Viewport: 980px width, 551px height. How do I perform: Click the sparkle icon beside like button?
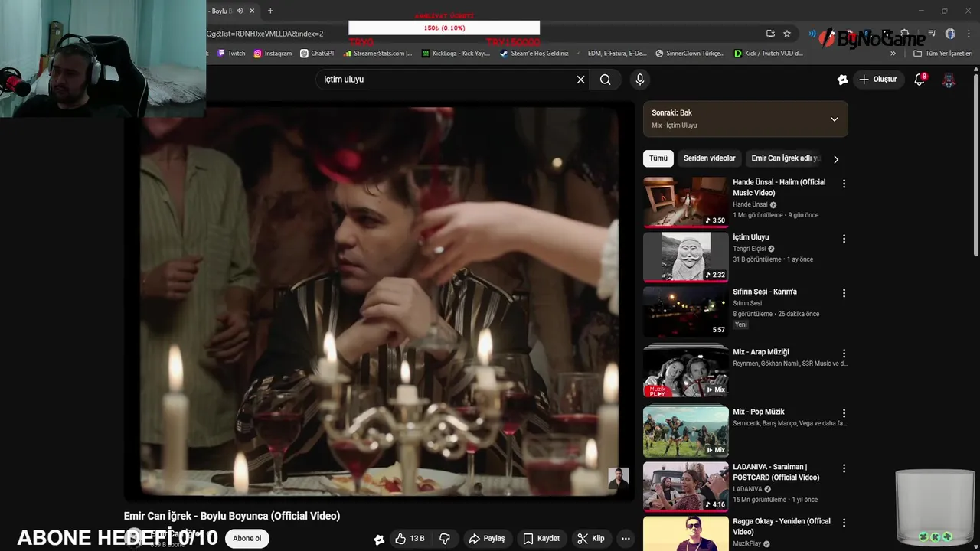tap(379, 540)
